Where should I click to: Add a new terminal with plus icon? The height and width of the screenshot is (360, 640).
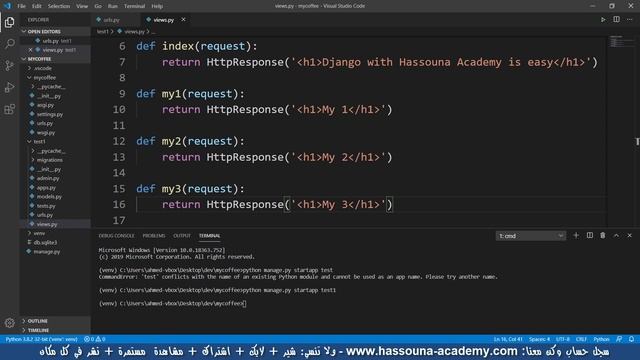coord(576,236)
